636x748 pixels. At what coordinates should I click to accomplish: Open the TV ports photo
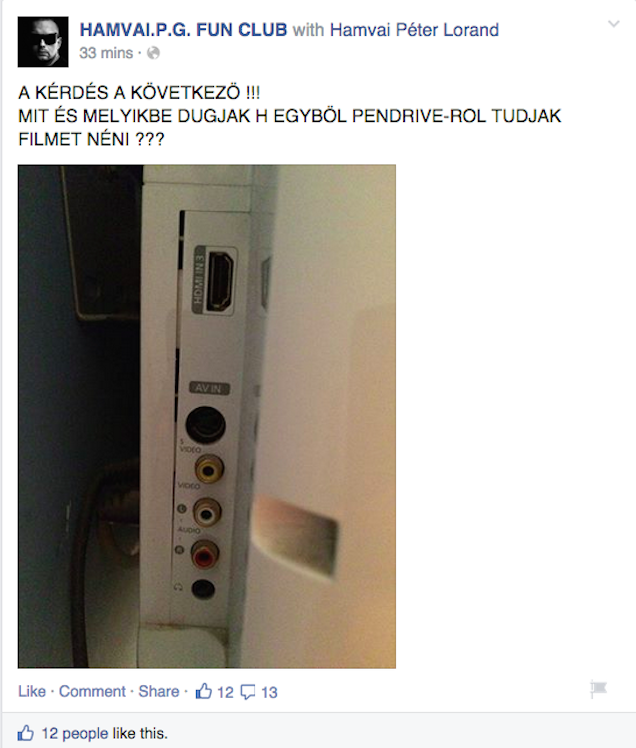click(207, 416)
